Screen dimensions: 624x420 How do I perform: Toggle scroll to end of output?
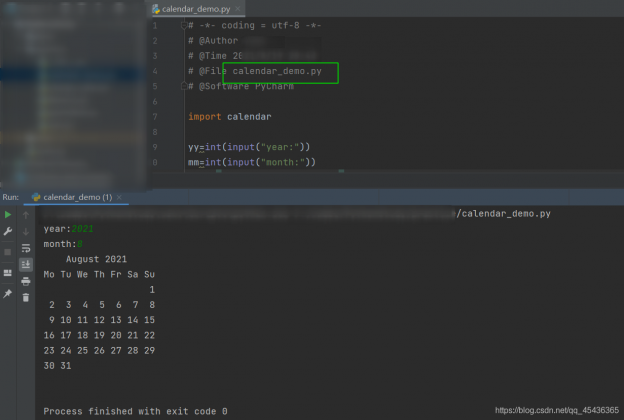pyautogui.click(x=26, y=264)
